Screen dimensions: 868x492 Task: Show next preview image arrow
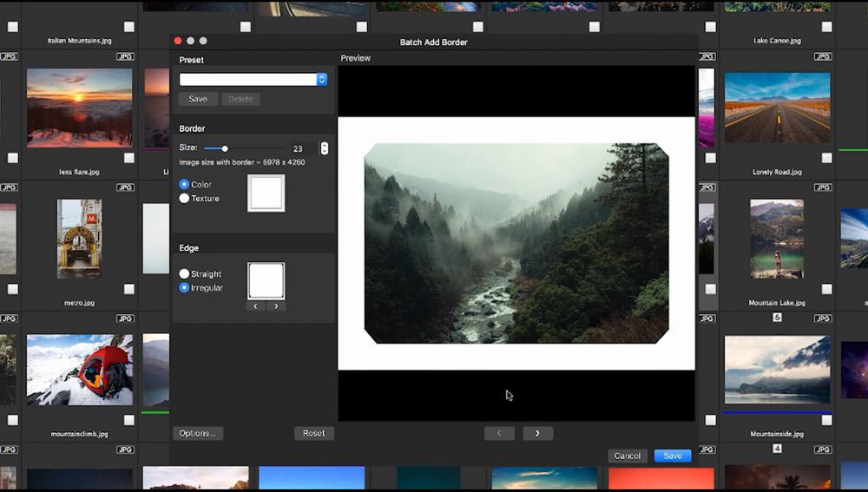pyautogui.click(x=537, y=433)
